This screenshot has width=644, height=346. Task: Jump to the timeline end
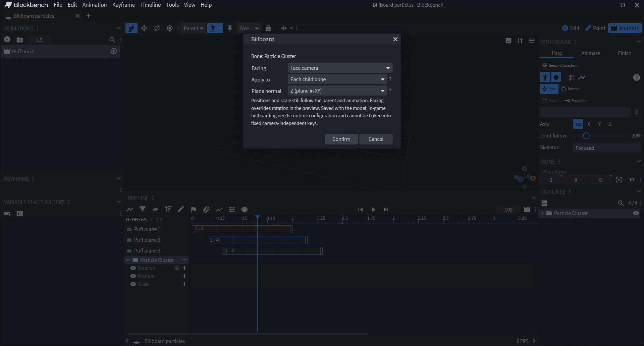386,210
